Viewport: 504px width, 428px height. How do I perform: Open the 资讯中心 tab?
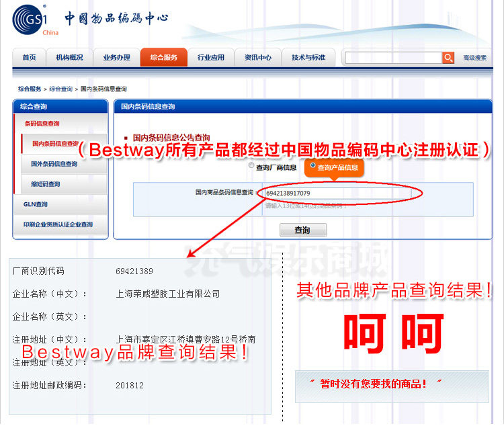(258, 58)
